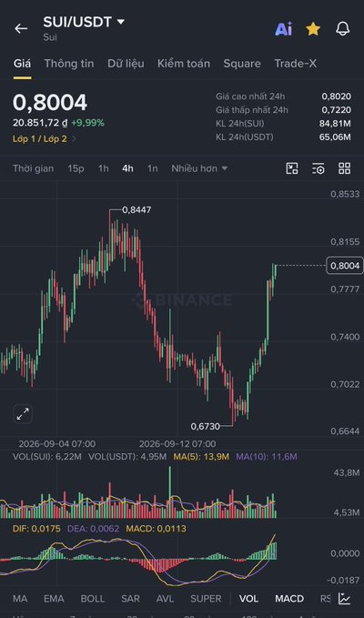Select the Thời gian chart interval
The image size is (364, 618).
click(x=33, y=168)
